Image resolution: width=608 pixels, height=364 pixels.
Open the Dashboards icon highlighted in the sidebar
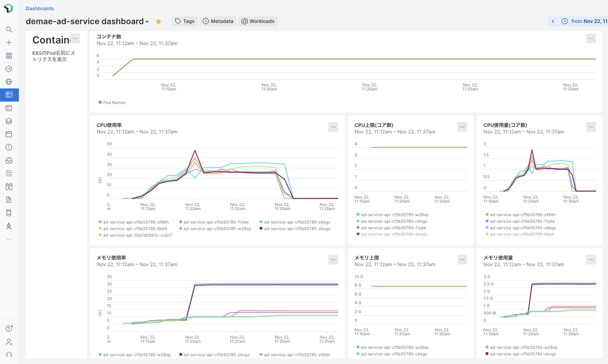pyautogui.click(x=9, y=95)
